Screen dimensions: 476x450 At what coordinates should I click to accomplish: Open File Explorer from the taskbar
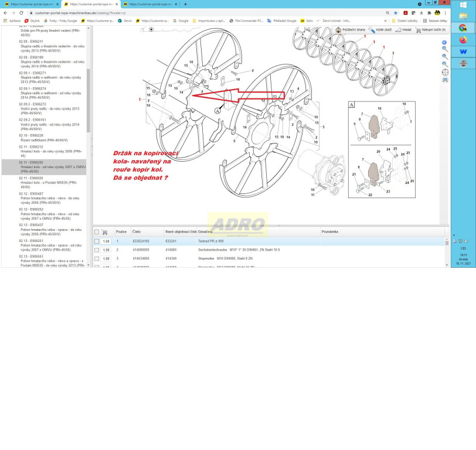463,16
